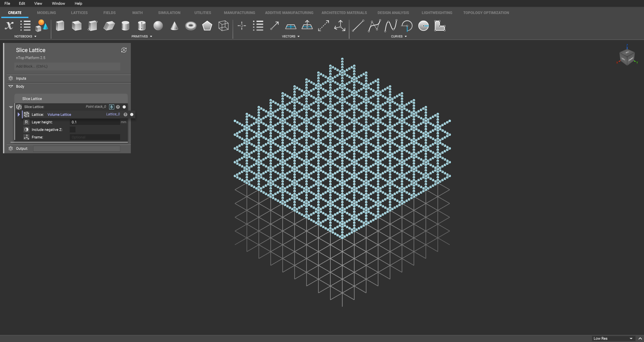The image size is (644, 342).
Task: Insert cylinder from two points primitive
Action: point(142,26)
